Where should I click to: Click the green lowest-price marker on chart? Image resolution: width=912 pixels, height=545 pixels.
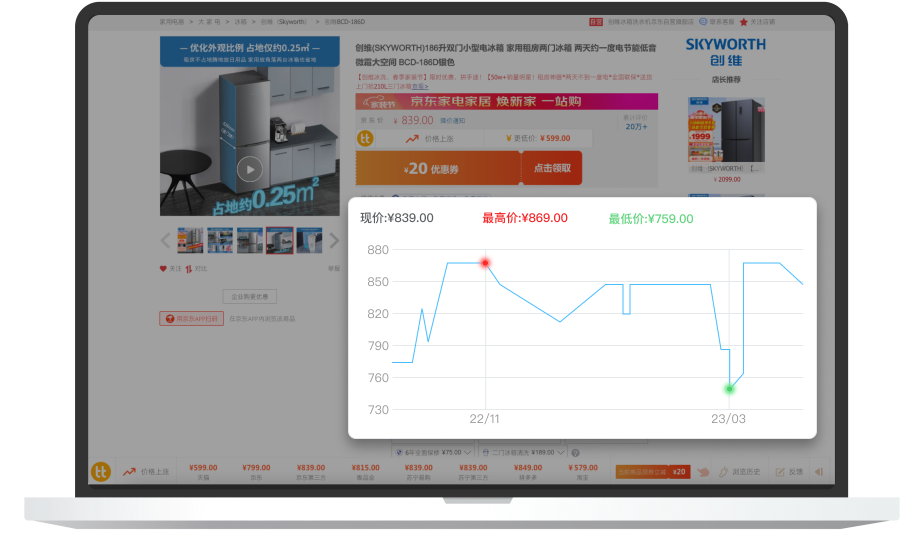coord(729,389)
